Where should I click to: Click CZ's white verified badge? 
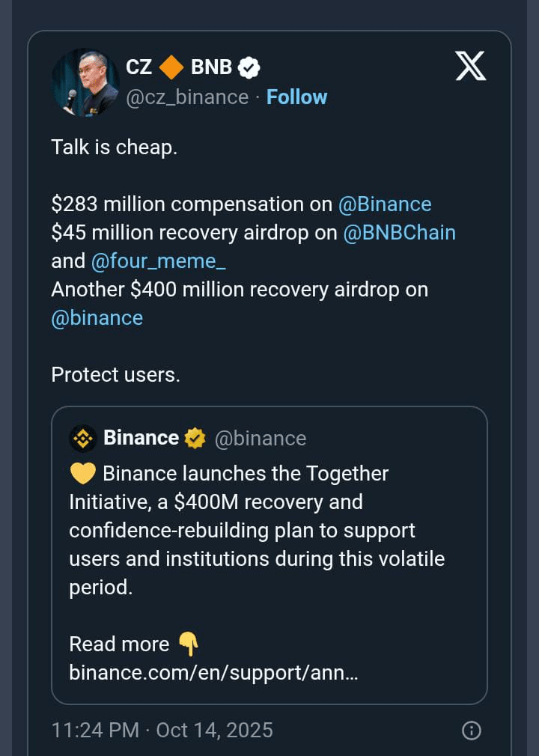pyautogui.click(x=249, y=67)
